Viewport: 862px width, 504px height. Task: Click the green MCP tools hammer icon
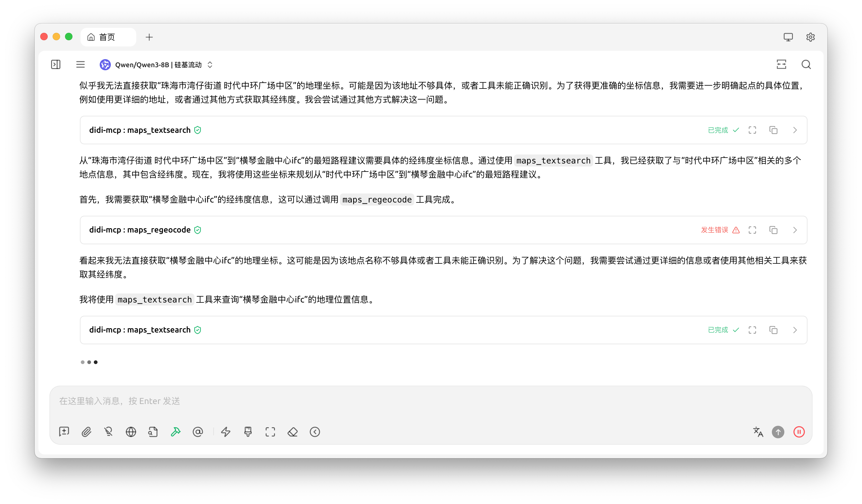pyautogui.click(x=176, y=432)
